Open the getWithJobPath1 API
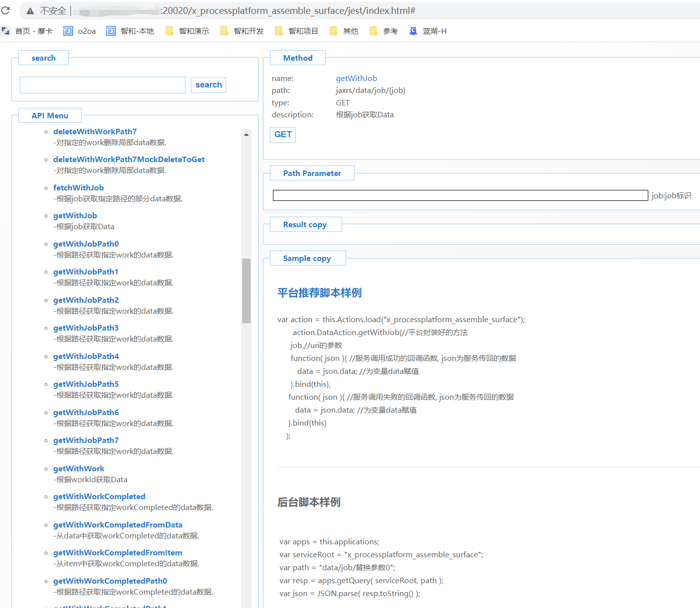The image size is (700, 608). [86, 272]
